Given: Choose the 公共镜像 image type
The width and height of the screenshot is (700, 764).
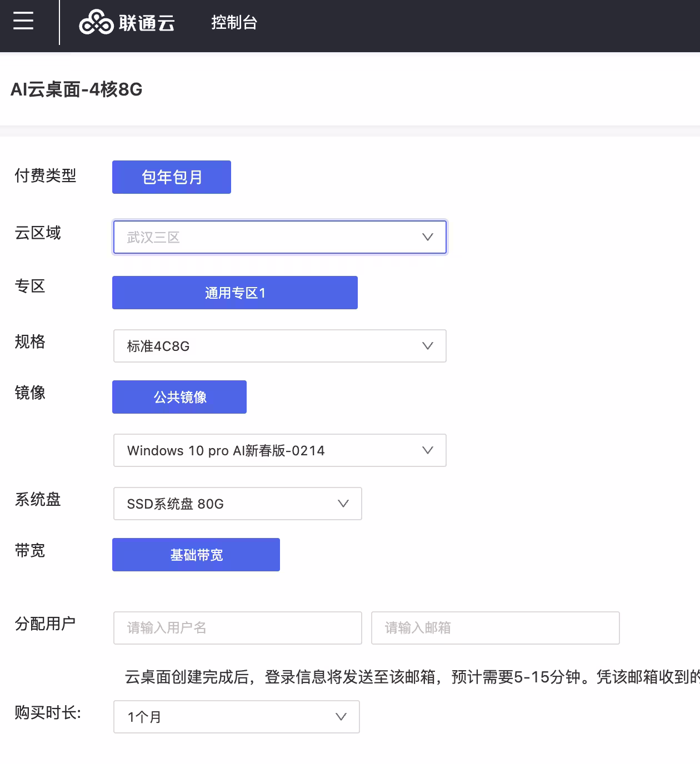Looking at the screenshot, I should [x=179, y=397].
